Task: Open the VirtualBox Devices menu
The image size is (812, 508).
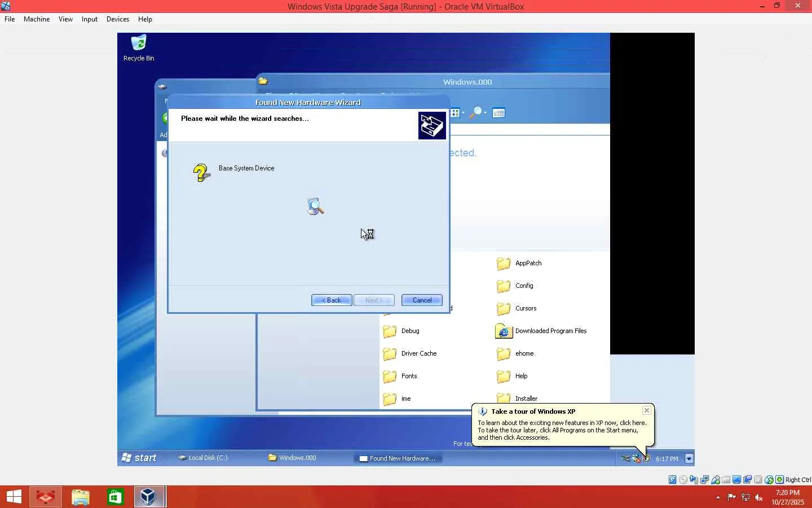Action: pyautogui.click(x=118, y=19)
